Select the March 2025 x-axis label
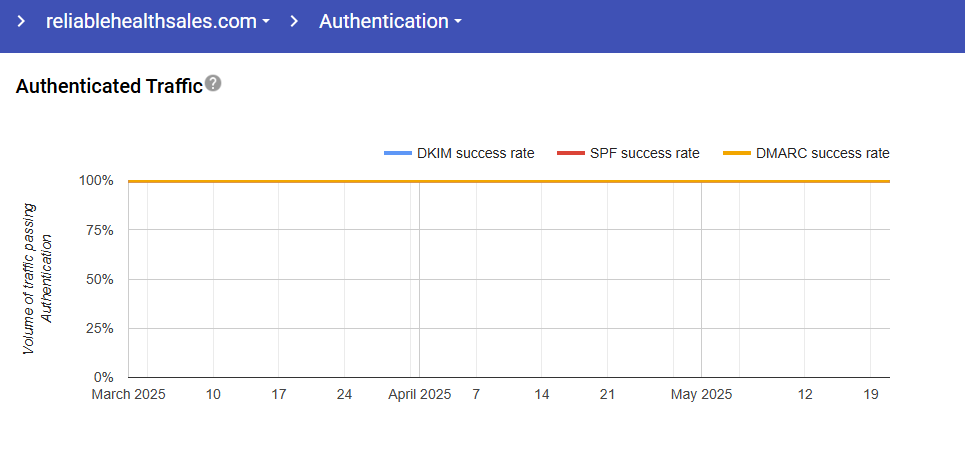Image resolution: width=965 pixels, height=452 pixels. (128, 395)
